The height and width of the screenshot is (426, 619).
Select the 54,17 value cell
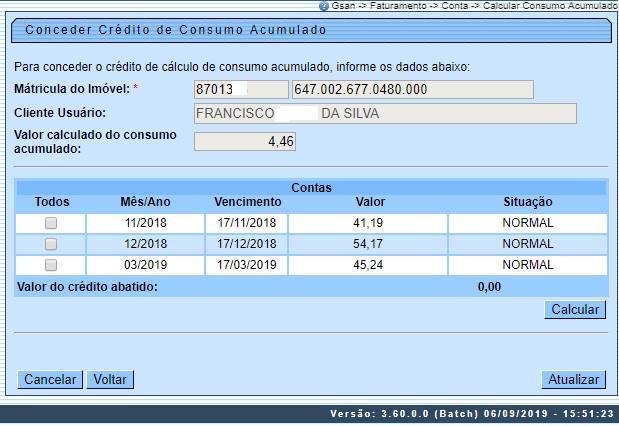370,244
